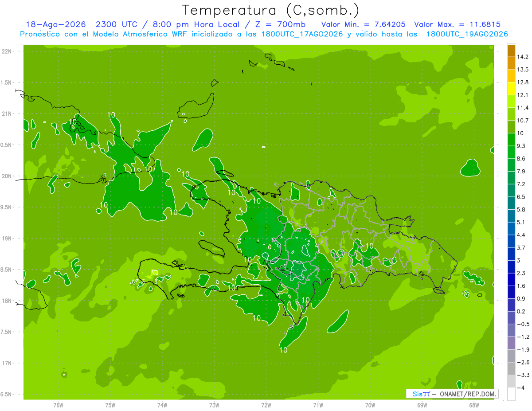The height and width of the screenshot is (411, 532).
Task: Click the "5.8" color scale label
Action: (x=521, y=209)
